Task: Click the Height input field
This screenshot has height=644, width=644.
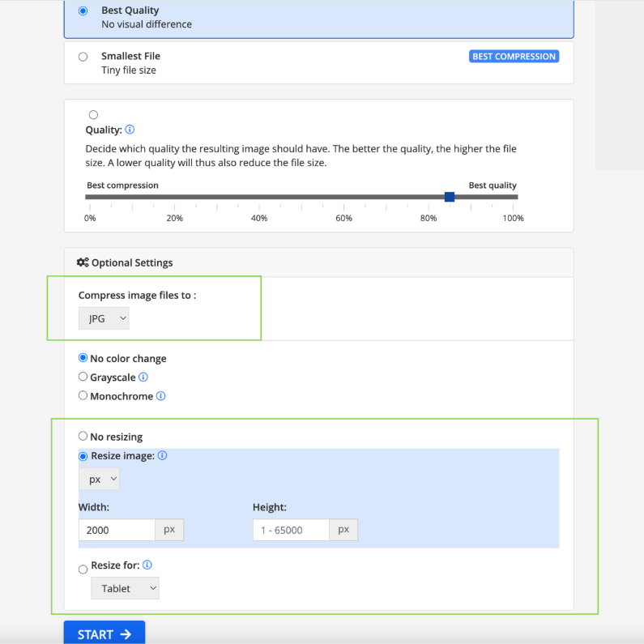Action: pos(290,530)
